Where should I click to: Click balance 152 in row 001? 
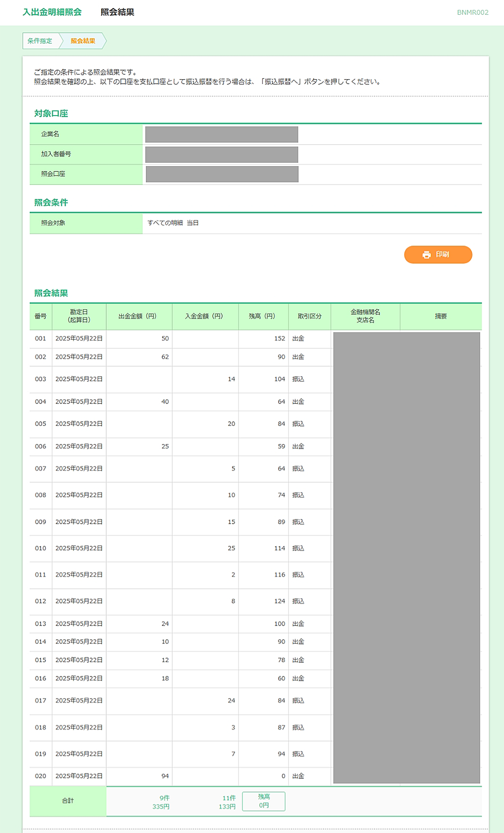[x=280, y=339]
